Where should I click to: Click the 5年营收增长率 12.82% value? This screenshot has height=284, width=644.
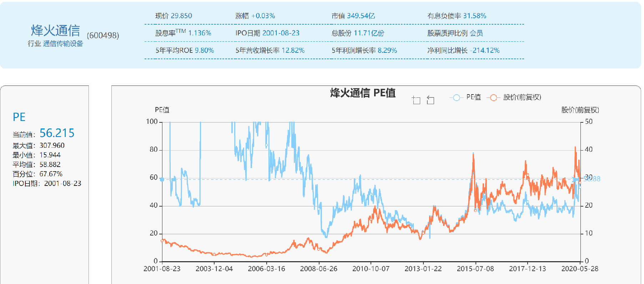coord(293,51)
